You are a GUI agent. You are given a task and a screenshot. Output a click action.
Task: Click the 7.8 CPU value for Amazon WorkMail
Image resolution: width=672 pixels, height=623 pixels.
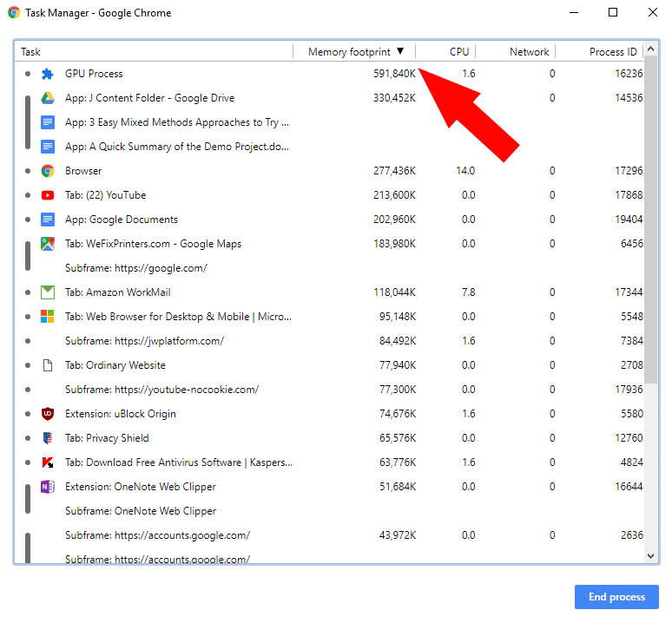tap(469, 292)
